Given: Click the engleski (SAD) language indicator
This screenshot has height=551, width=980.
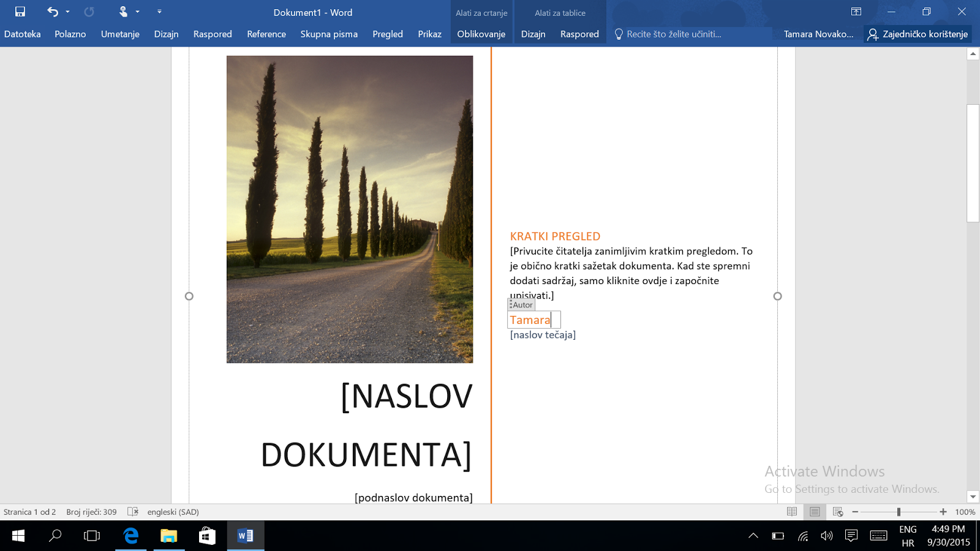Looking at the screenshot, I should (173, 512).
